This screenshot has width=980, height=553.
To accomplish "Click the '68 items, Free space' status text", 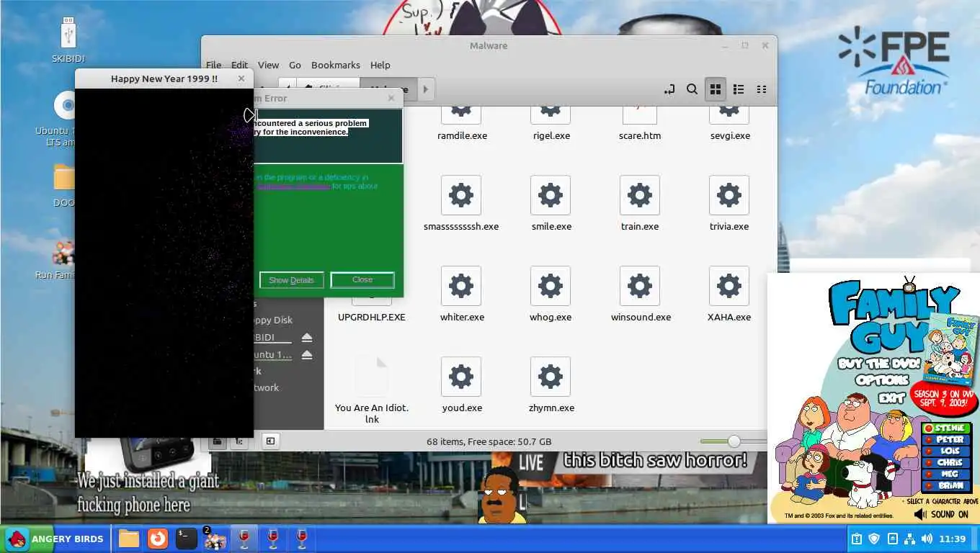I will click(x=489, y=441).
